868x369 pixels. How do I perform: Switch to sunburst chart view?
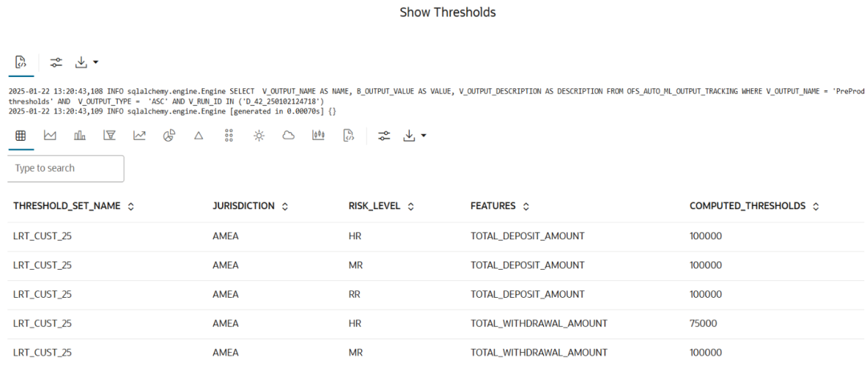click(x=258, y=135)
